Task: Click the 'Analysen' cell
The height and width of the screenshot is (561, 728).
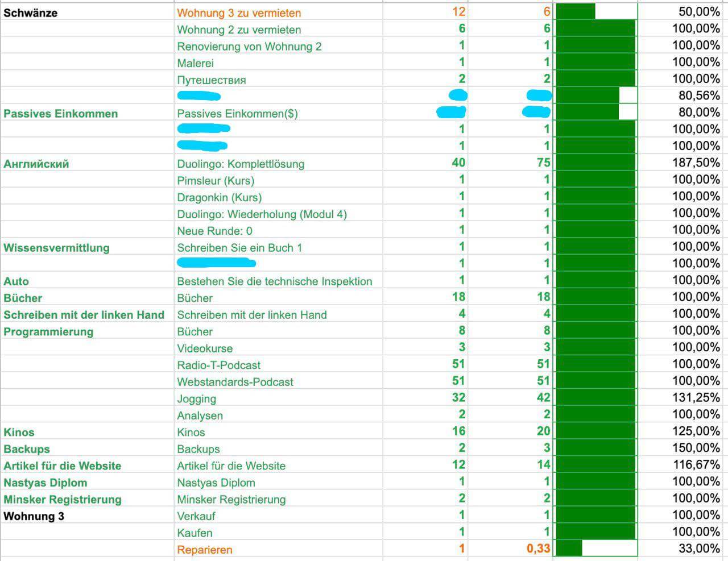Action: pos(278,415)
